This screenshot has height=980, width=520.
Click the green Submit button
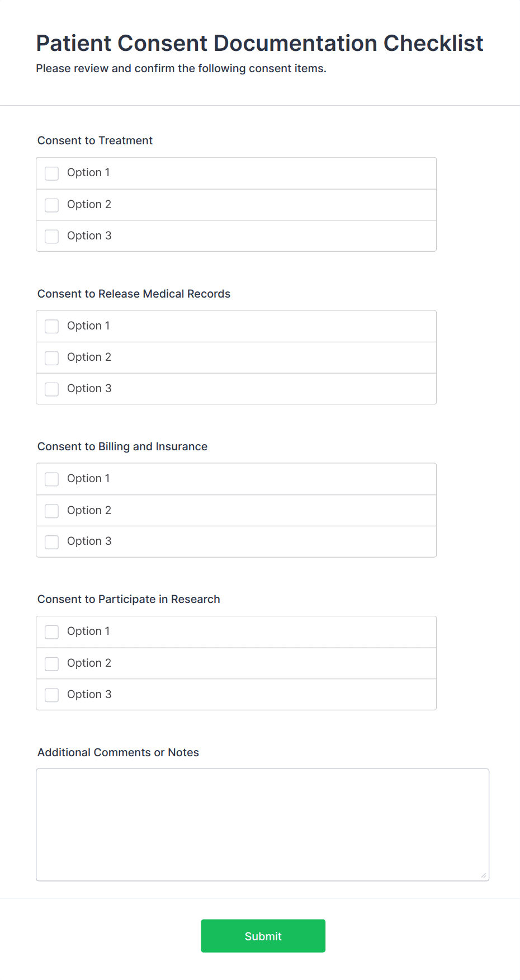(x=263, y=935)
